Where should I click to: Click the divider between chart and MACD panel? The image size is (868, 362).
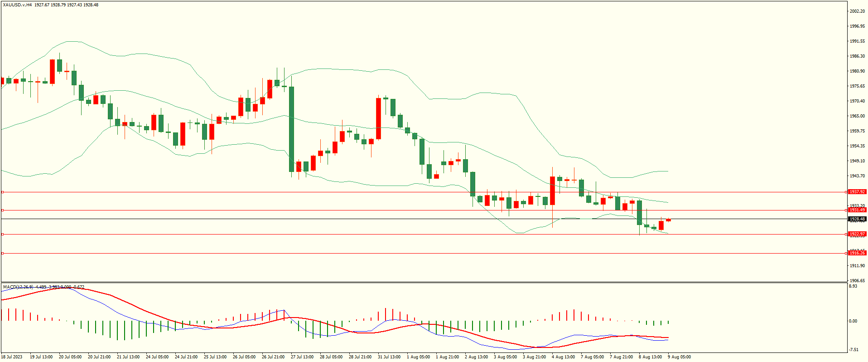click(x=424, y=283)
